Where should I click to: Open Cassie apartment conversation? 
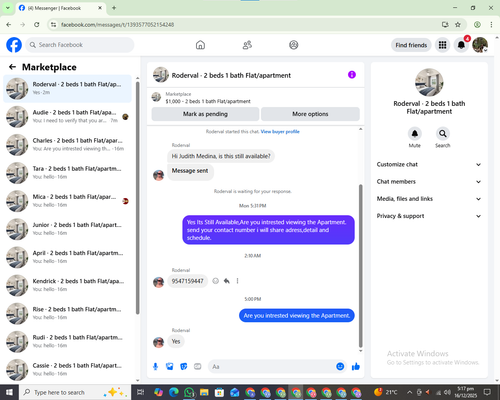click(67, 370)
